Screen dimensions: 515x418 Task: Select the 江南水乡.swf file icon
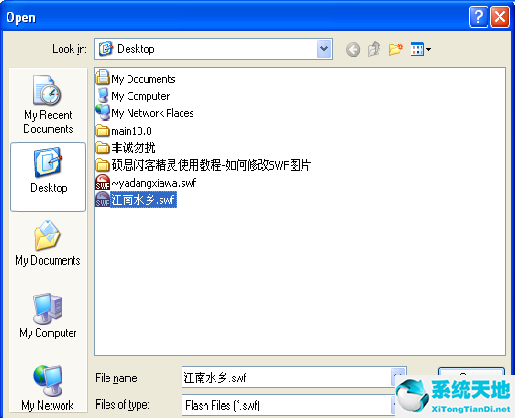pos(102,200)
